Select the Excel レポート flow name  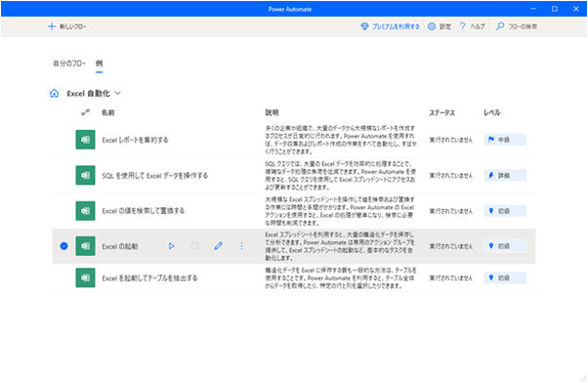coord(135,140)
